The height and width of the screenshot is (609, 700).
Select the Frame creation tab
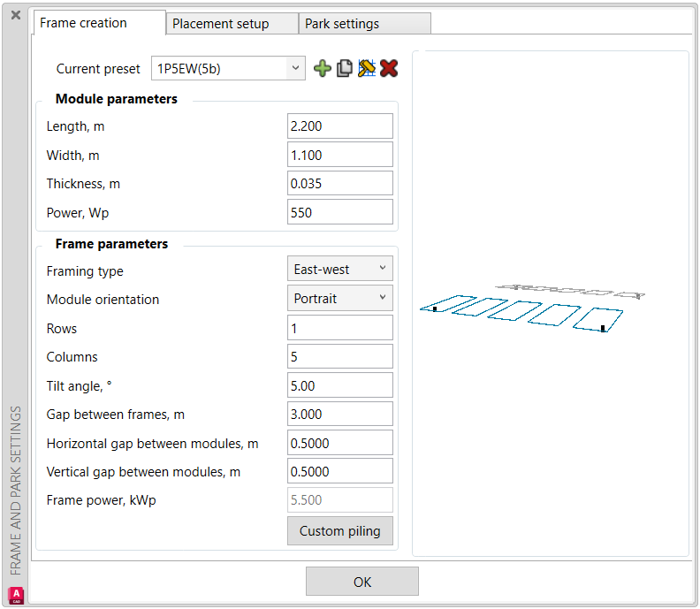click(84, 23)
